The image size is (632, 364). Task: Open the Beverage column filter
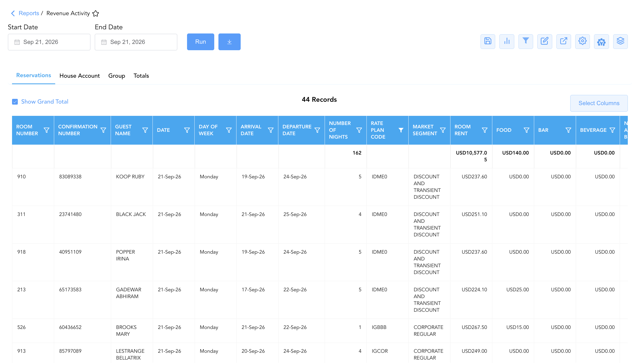pyautogui.click(x=612, y=130)
